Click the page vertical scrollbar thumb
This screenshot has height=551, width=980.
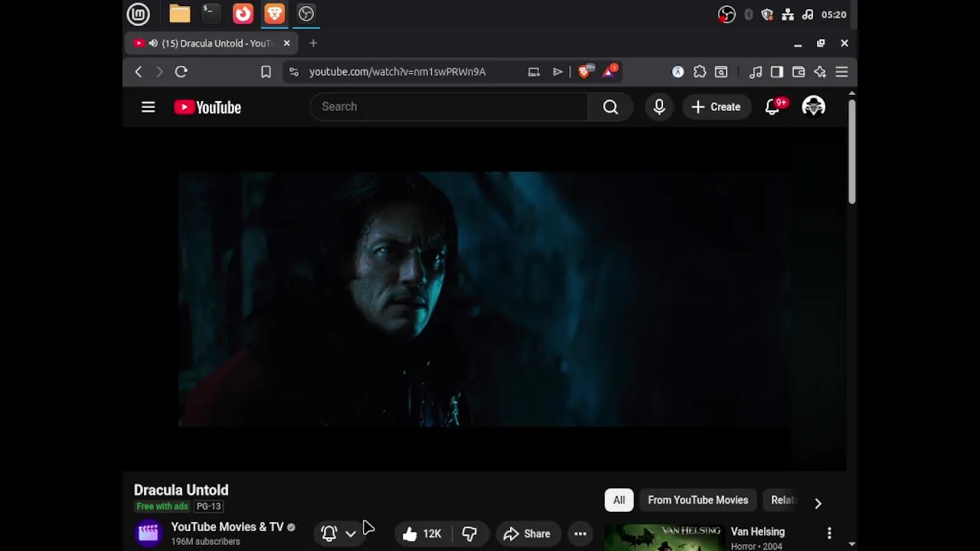click(x=851, y=151)
